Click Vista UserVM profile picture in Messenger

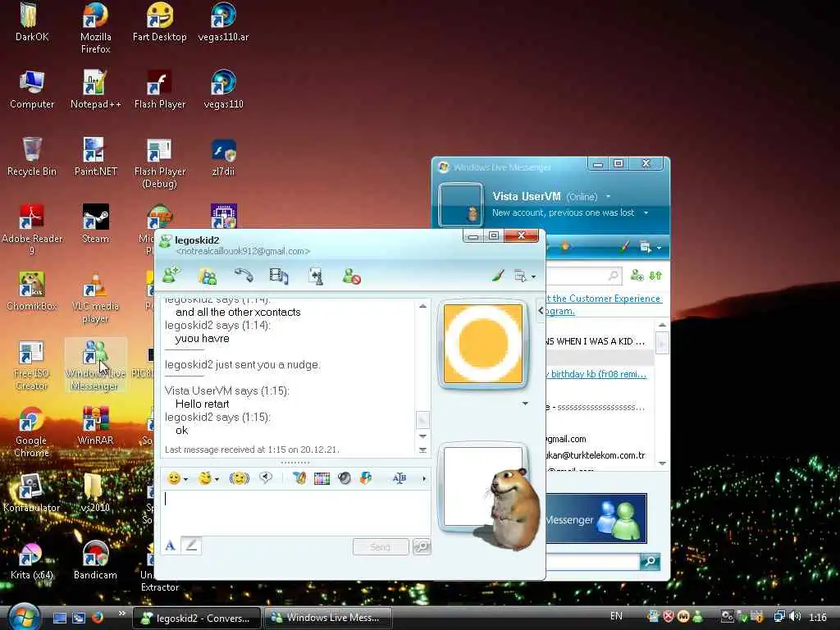461,204
